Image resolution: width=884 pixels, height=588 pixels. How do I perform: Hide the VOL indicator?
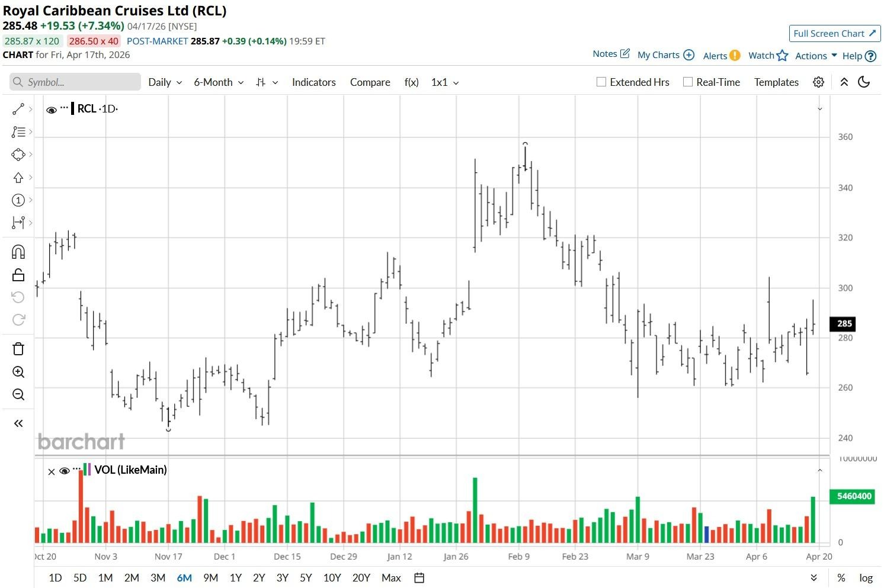click(x=65, y=471)
